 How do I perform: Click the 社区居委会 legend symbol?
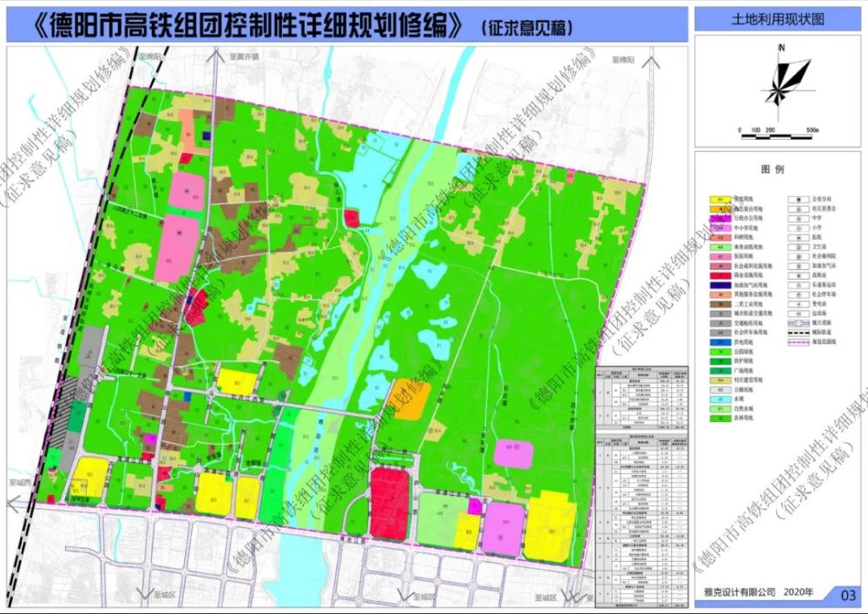click(x=798, y=208)
